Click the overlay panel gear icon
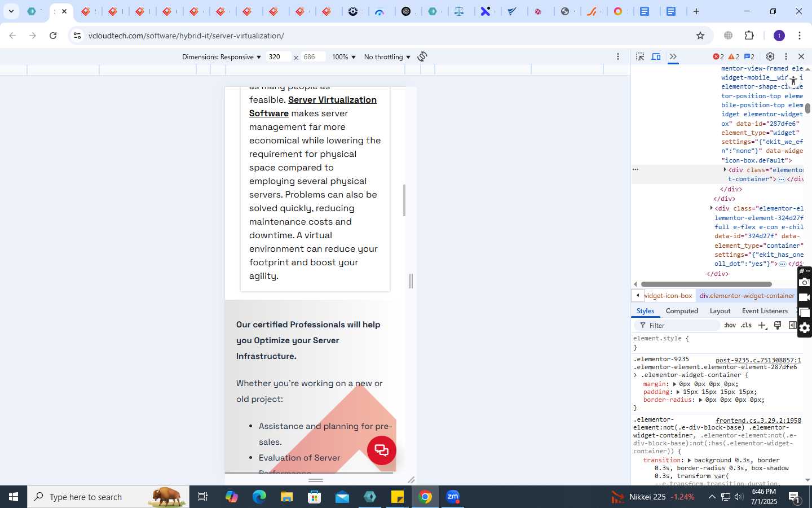The width and height of the screenshot is (812, 508). (805, 328)
